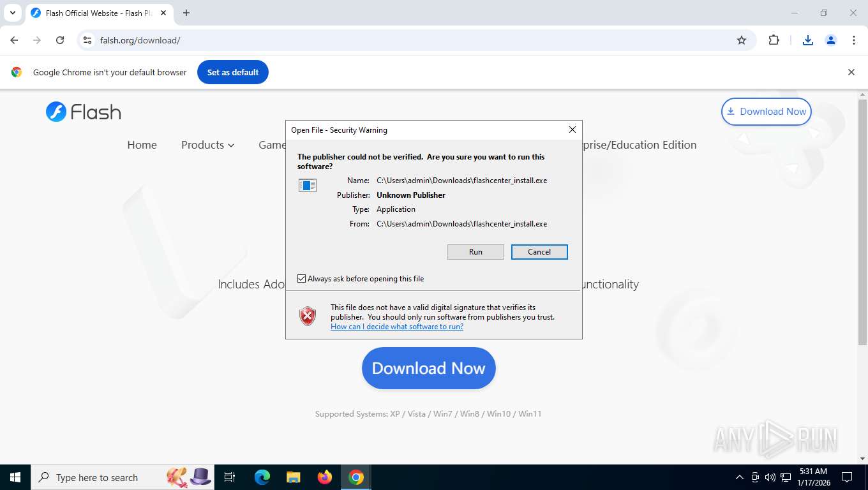Close the Open File Security Warning dialog
Screen dimensions: 868x490
pos(572,130)
